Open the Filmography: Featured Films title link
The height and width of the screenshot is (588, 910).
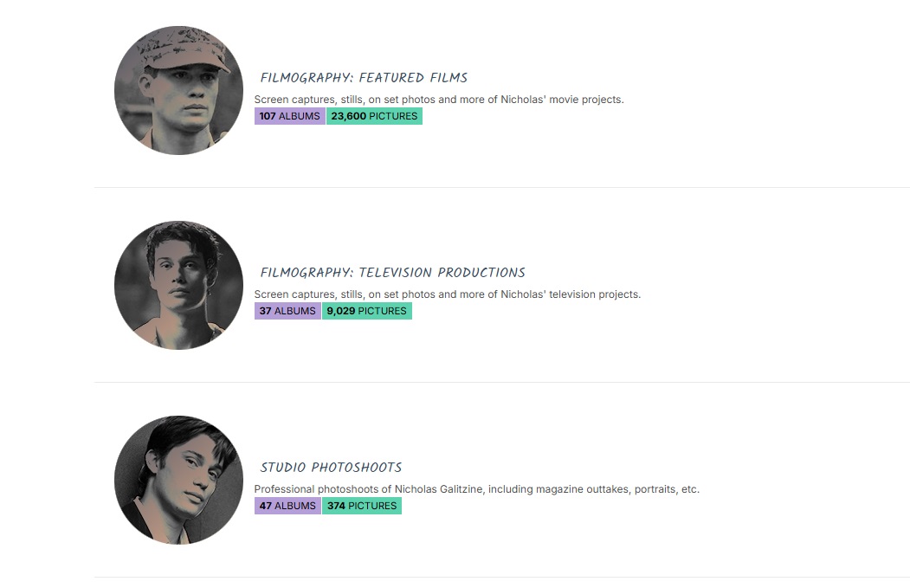[364, 78]
